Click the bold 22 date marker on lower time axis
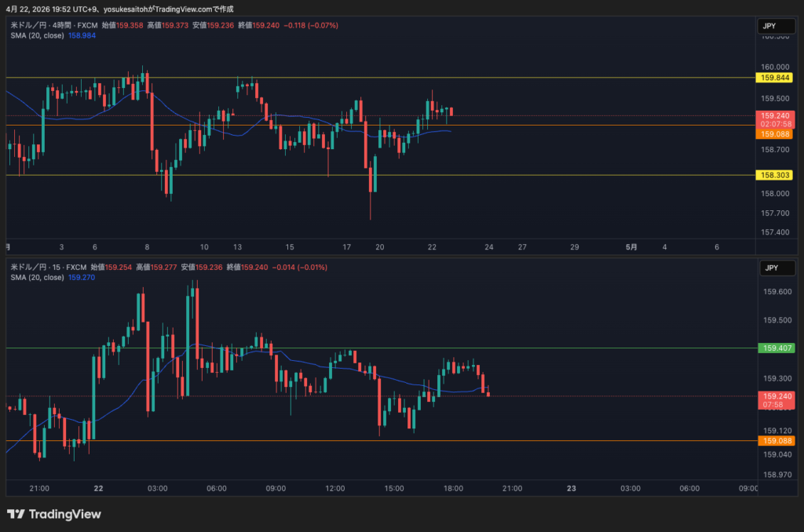The width and height of the screenshot is (804, 532). [98, 488]
